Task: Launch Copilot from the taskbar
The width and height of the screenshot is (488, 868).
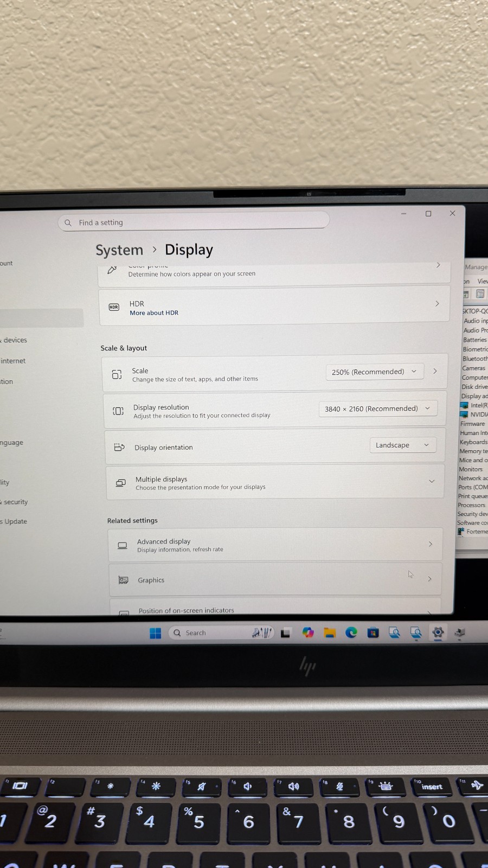Action: 308,633
